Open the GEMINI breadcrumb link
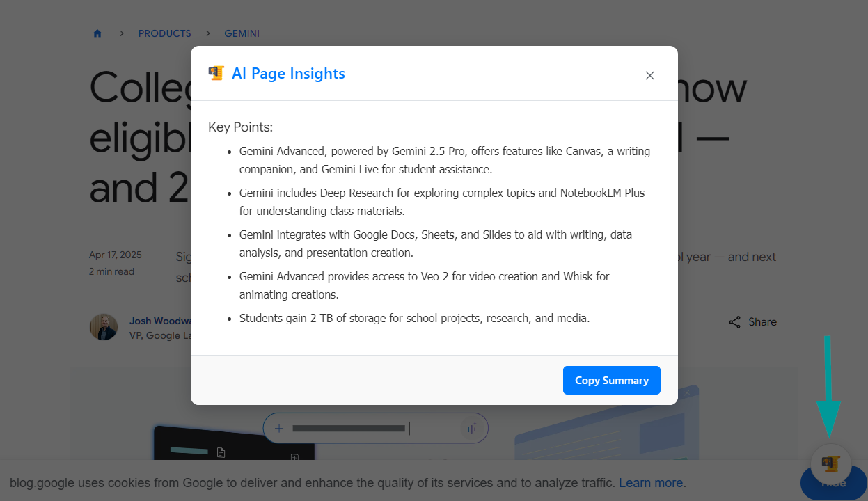This screenshot has width=868, height=501. point(242,33)
